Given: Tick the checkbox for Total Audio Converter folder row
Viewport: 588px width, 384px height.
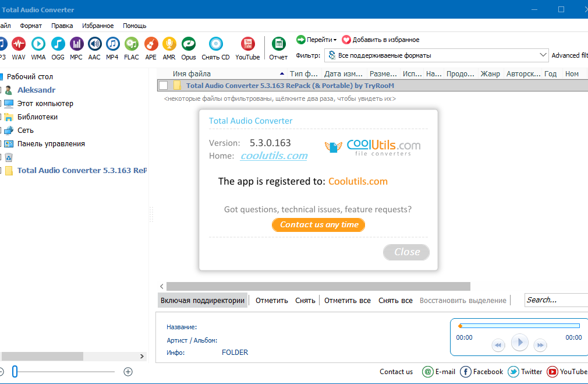Looking at the screenshot, I should point(163,86).
